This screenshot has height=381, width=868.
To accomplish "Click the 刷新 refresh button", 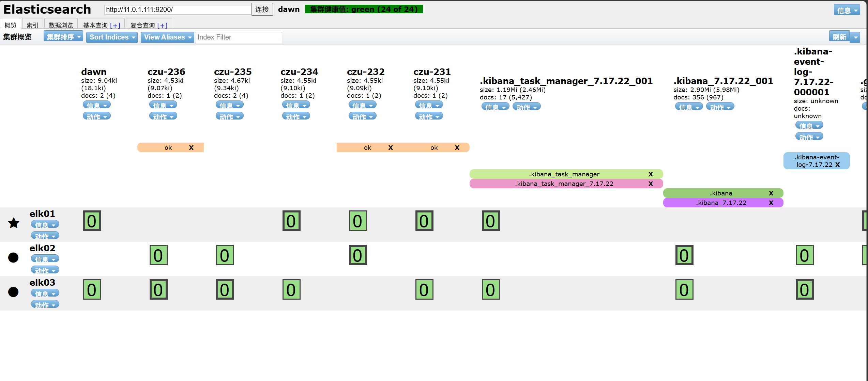I will click(x=839, y=37).
